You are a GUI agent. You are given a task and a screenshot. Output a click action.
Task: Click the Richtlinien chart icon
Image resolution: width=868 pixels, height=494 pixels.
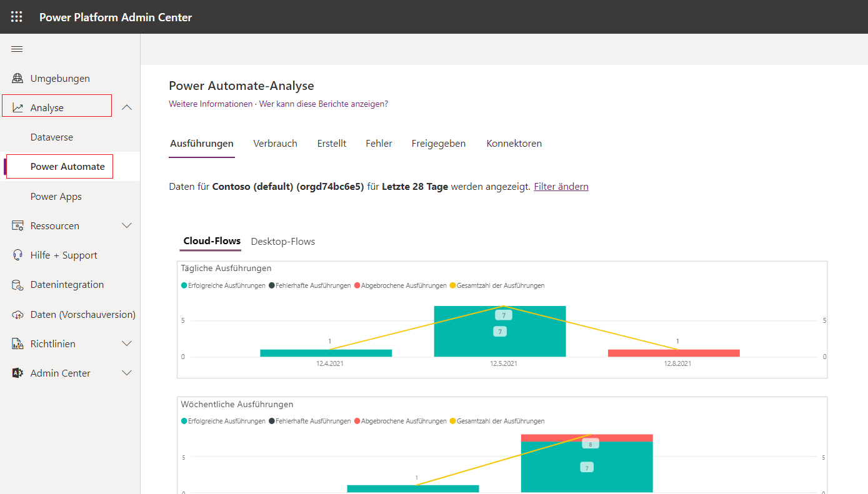pos(17,344)
